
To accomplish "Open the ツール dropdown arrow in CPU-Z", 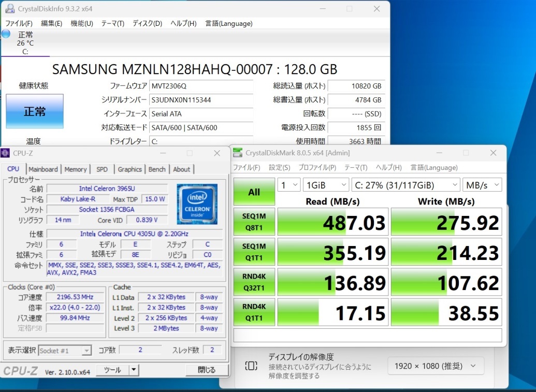I will pos(134,370).
